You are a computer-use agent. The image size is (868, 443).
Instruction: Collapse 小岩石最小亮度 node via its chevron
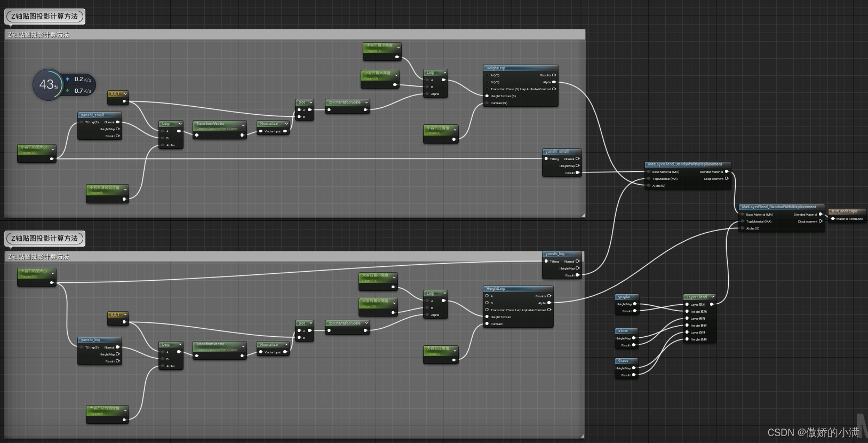pos(398,48)
